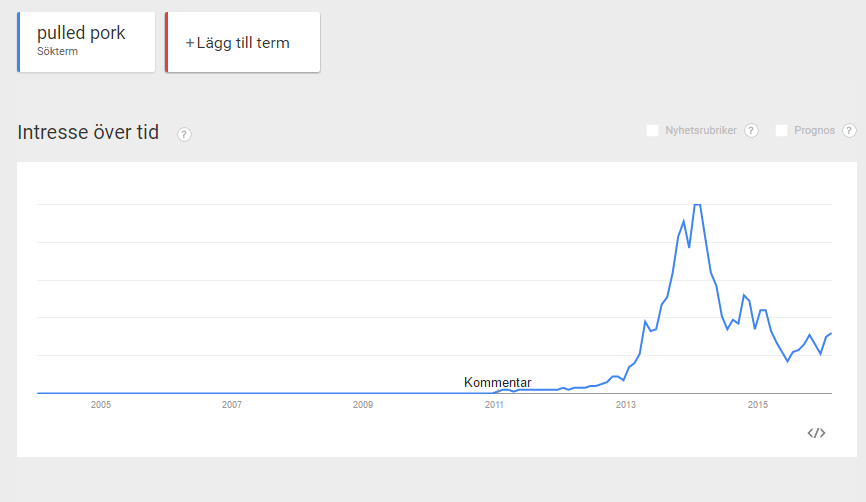Click the Prognos label text
The image size is (866, 502).
point(814,130)
